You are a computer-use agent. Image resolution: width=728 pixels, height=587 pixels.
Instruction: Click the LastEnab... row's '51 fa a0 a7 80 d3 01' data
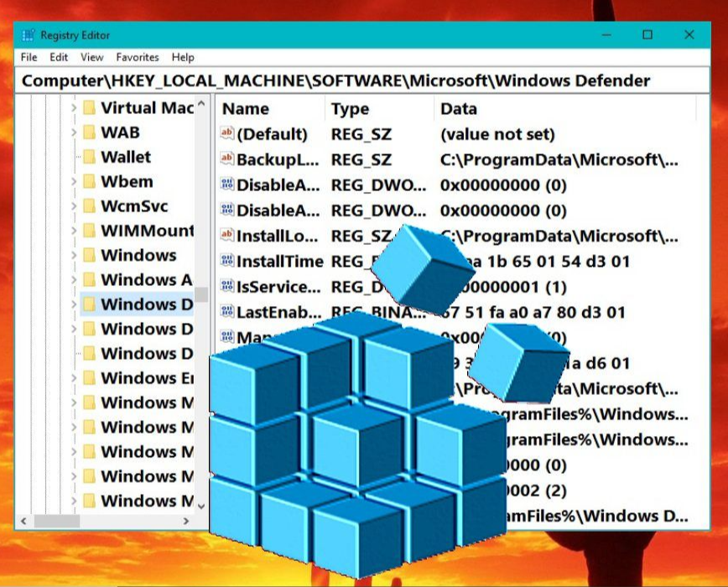(545, 312)
